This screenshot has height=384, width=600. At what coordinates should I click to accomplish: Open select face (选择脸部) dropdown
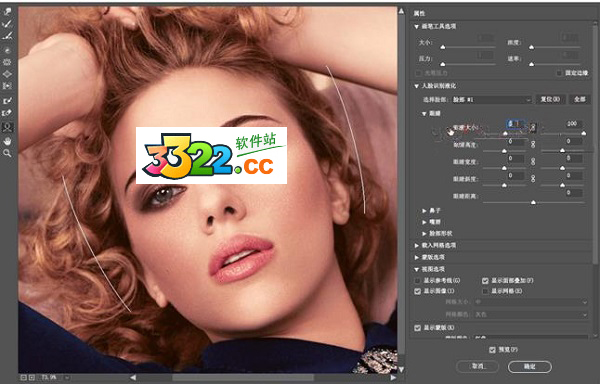coord(492,99)
